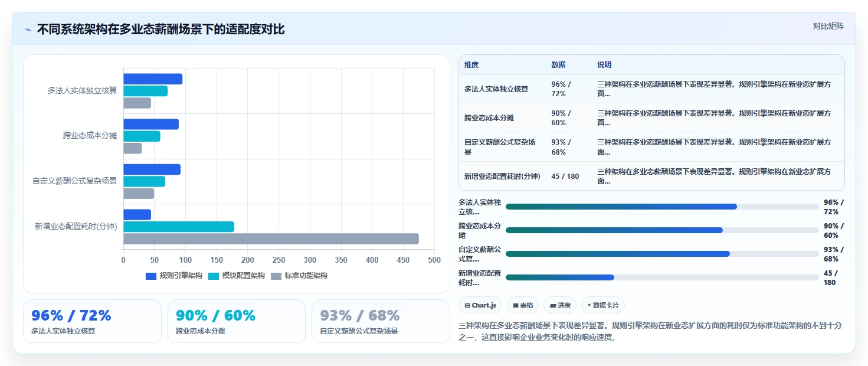The image size is (868, 366).
Task: Open the 93% / 68% data card
Action: coord(381,321)
